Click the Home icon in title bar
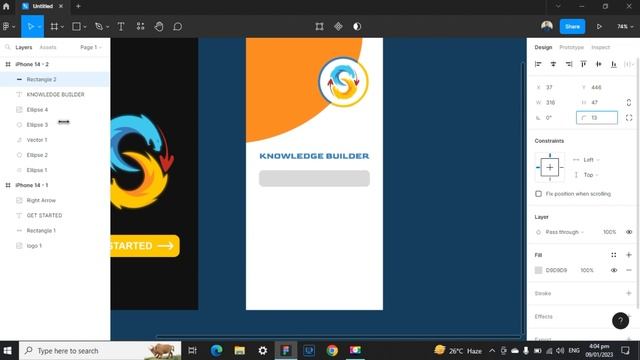 [6, 6]
